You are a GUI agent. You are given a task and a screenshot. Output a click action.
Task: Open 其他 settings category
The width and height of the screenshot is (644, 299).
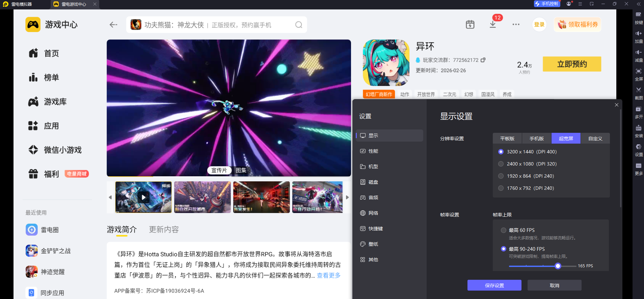point(390,260)
